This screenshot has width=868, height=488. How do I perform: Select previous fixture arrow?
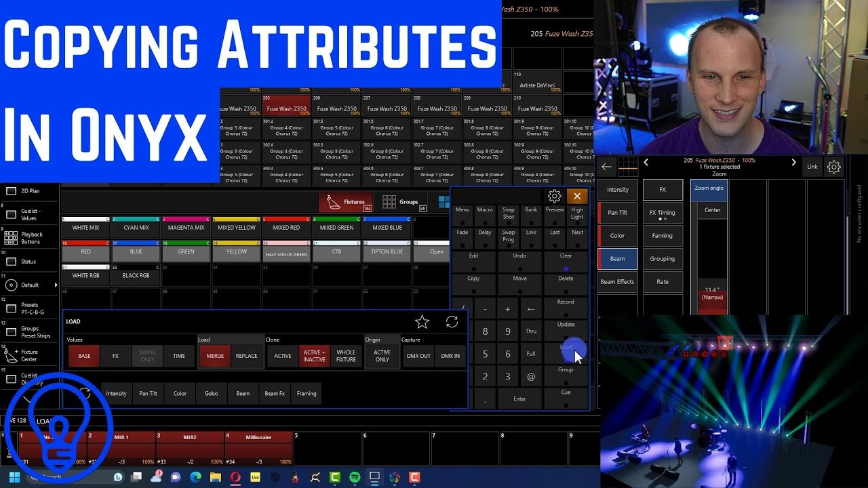(x=646, y=163)
